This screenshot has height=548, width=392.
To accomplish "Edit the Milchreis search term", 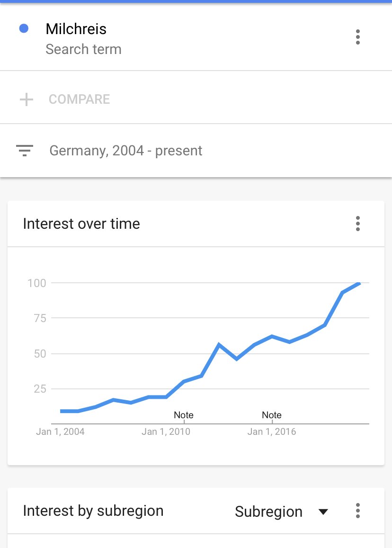I will (76, 29).
